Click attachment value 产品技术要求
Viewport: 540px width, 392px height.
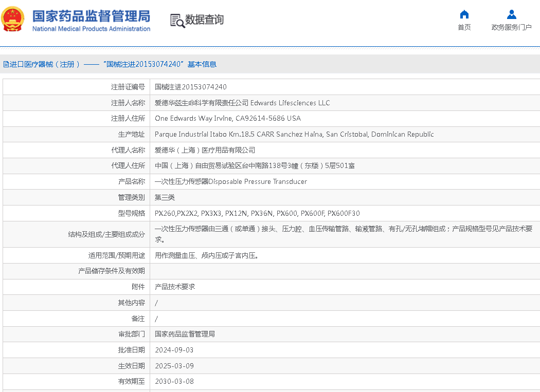click(175, 287)
